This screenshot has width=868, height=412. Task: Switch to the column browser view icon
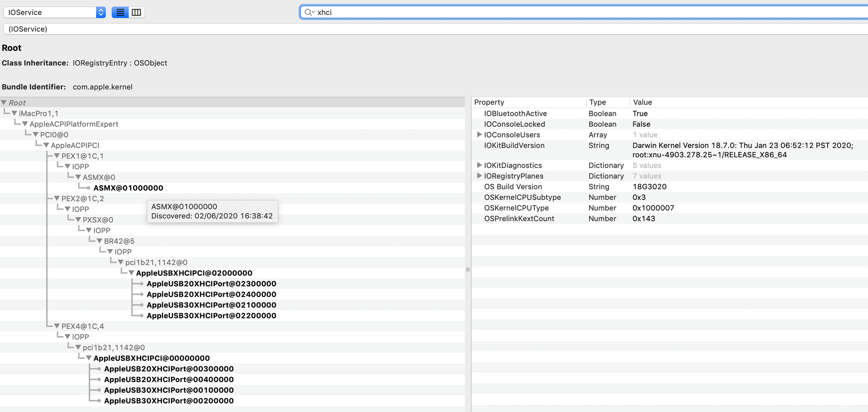137,12
